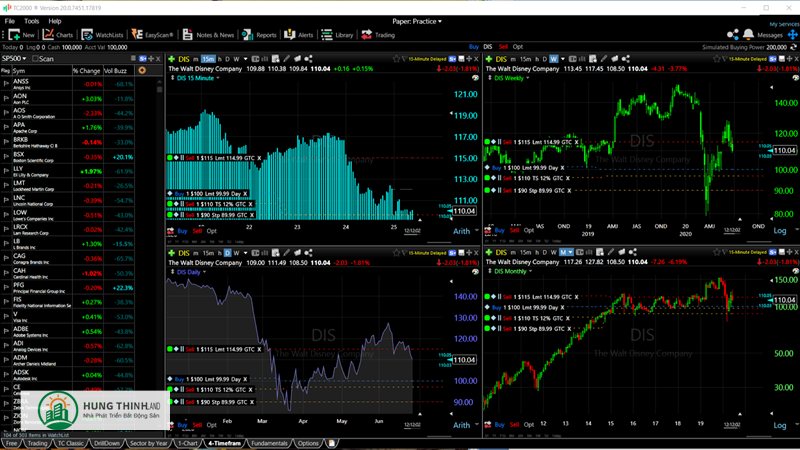Switch to the Sector by Year tab

[148, 443]
